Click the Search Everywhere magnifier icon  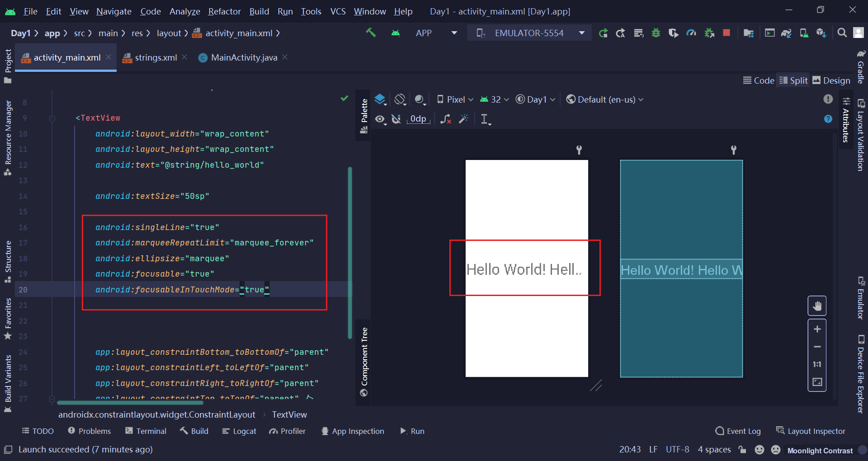[x=842, y=33]
